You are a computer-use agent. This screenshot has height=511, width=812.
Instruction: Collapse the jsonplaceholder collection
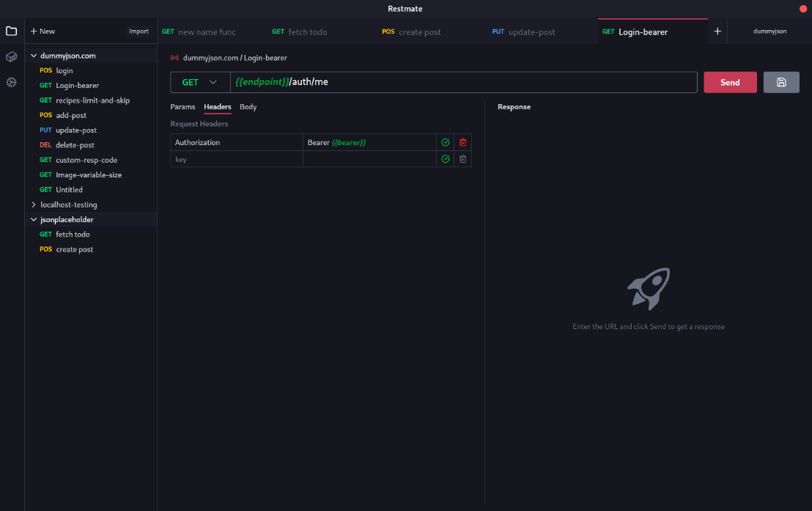click(34, 220)
